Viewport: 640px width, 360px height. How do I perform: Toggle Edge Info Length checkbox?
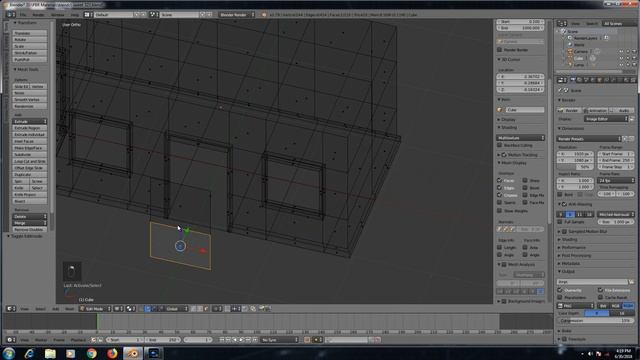click(500, 247)
